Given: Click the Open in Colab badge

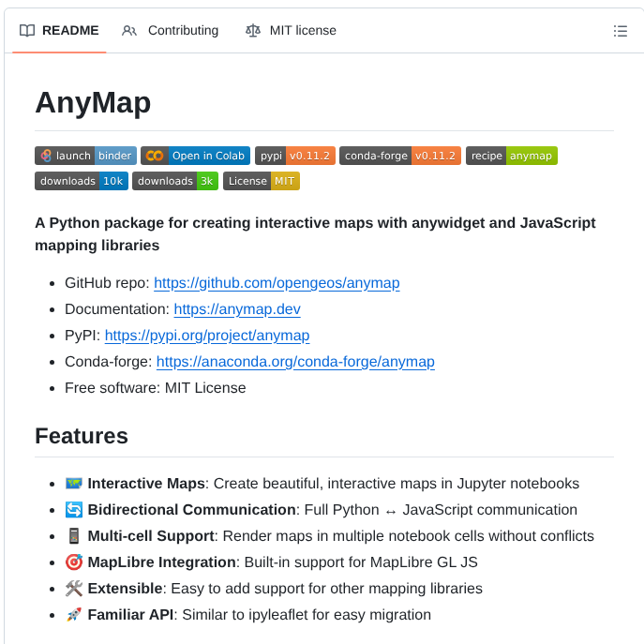Looking at the screenshot, I should pos(196,156).
